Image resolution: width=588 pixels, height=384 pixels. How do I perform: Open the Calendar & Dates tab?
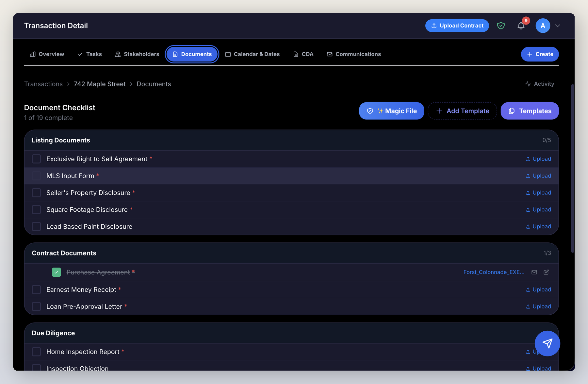(x=253, y=54)
